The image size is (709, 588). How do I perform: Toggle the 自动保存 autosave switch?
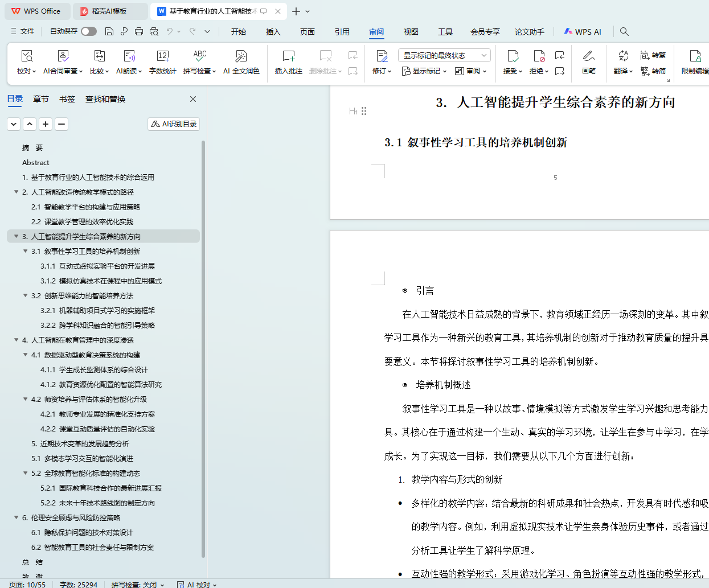pos(88,31)
